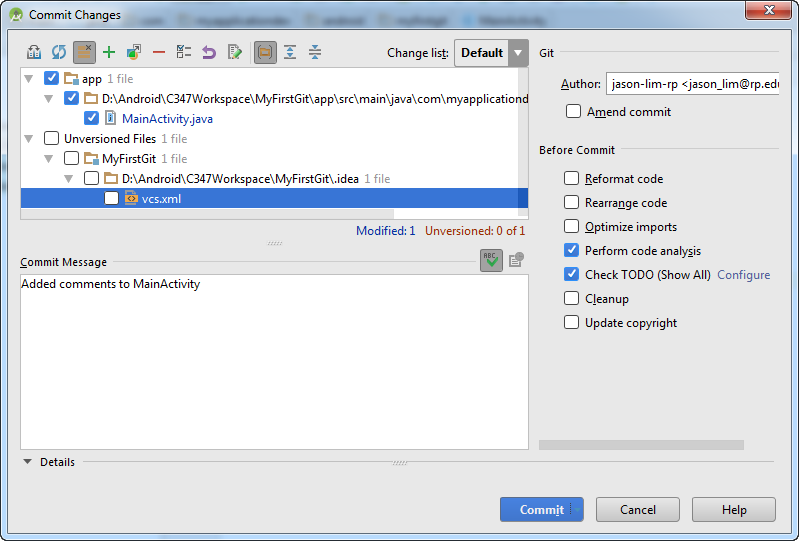This screenshot has width=800, height=542.
Task: Click the green plus Add to VCS icon
Action: point(109,53)
